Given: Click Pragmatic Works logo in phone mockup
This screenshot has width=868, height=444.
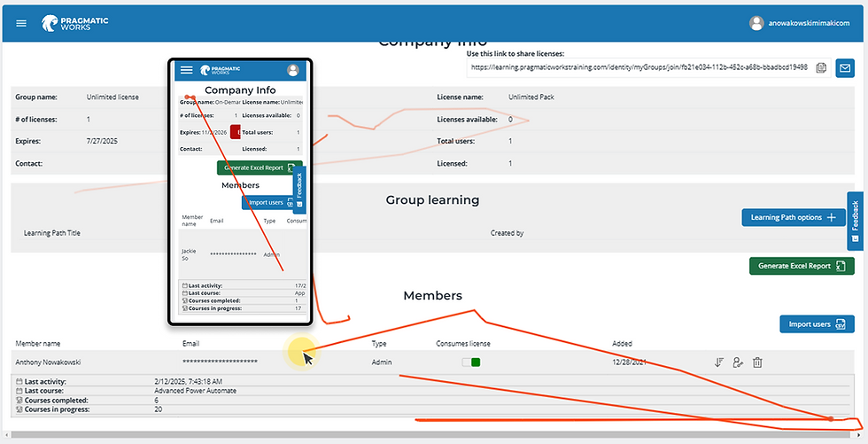Looking at the screenshot, I should 221,70.
